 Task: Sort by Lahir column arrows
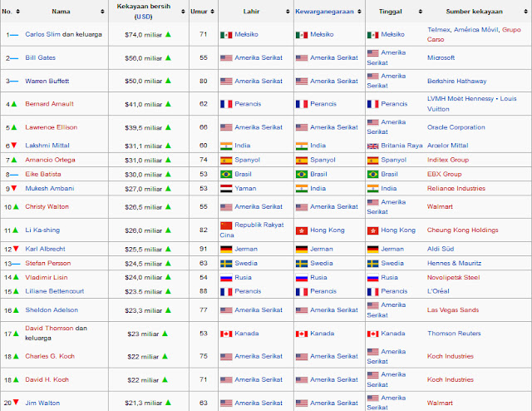click(288, 12)
